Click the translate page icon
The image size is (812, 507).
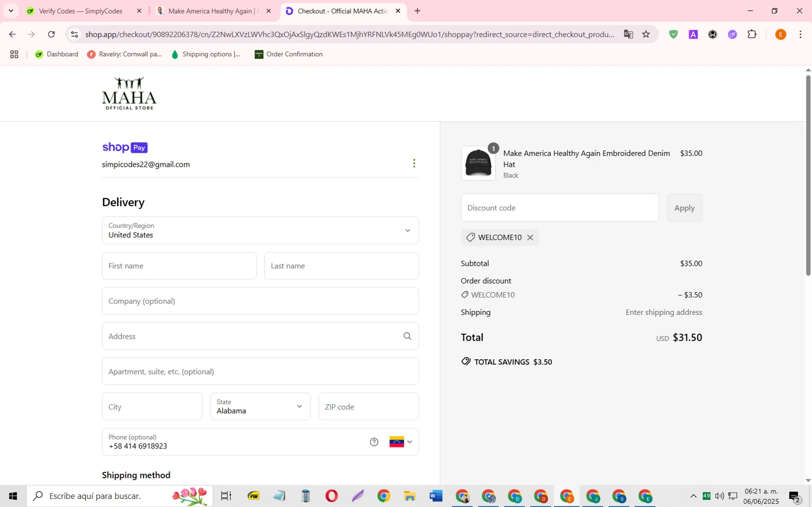[628, 35]
